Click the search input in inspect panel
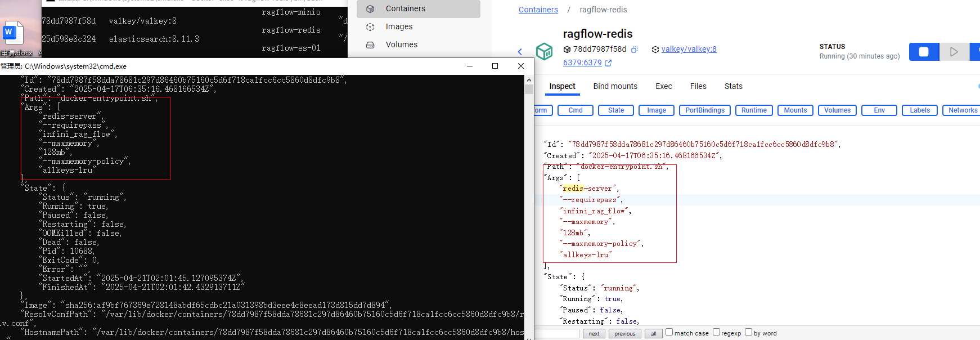Image resolution: width=980 pixels, height=340 pixels. (556, 333)
